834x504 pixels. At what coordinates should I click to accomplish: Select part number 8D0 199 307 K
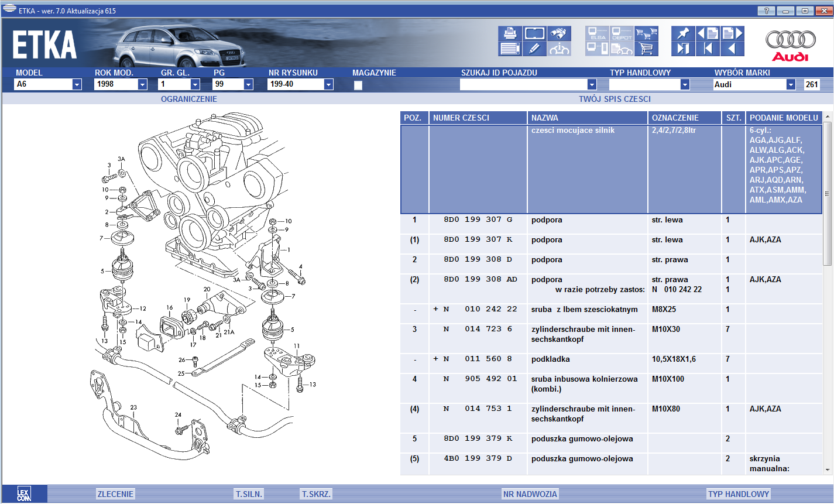[x=478, y=240]
